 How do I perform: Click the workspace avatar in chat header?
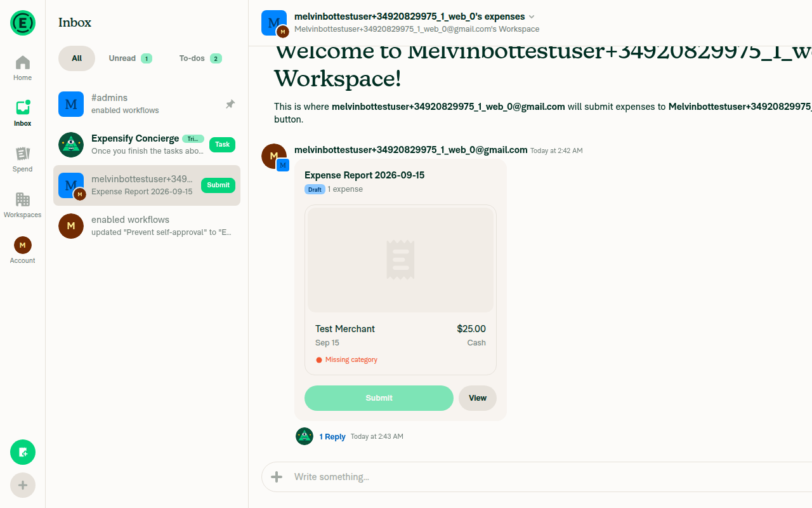point(275,23)
